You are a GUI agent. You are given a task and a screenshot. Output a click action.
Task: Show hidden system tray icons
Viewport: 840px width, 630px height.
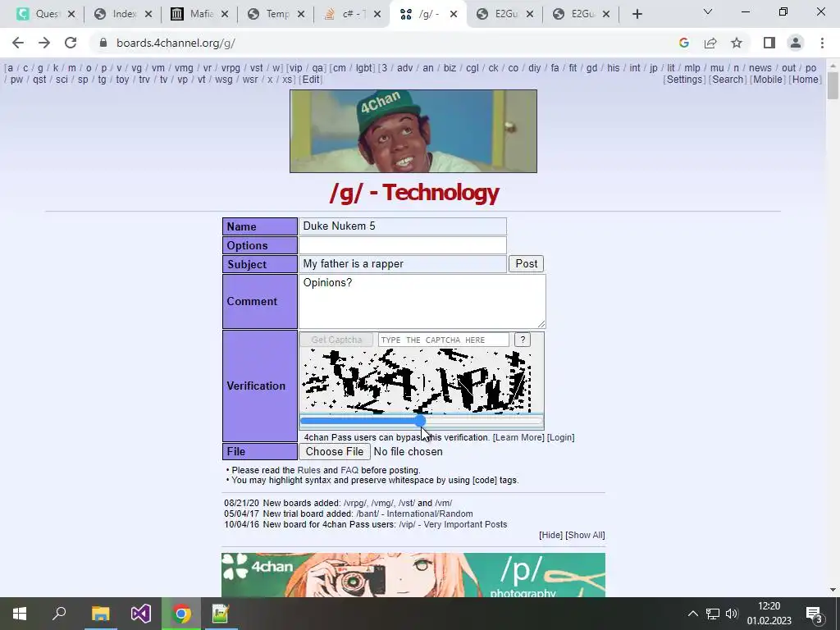coord(692,614)
